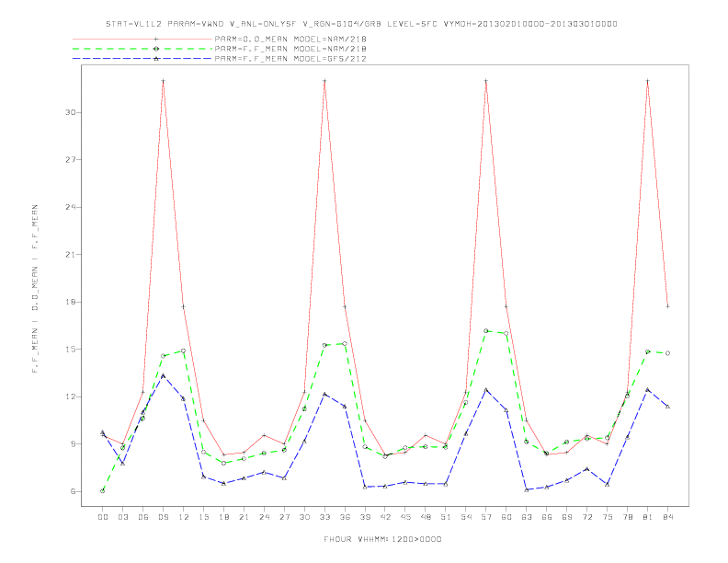The height and width of the screenshot is (563, 728).
Task: Click the green dashed legend line sample
Action: pos(142,49)
